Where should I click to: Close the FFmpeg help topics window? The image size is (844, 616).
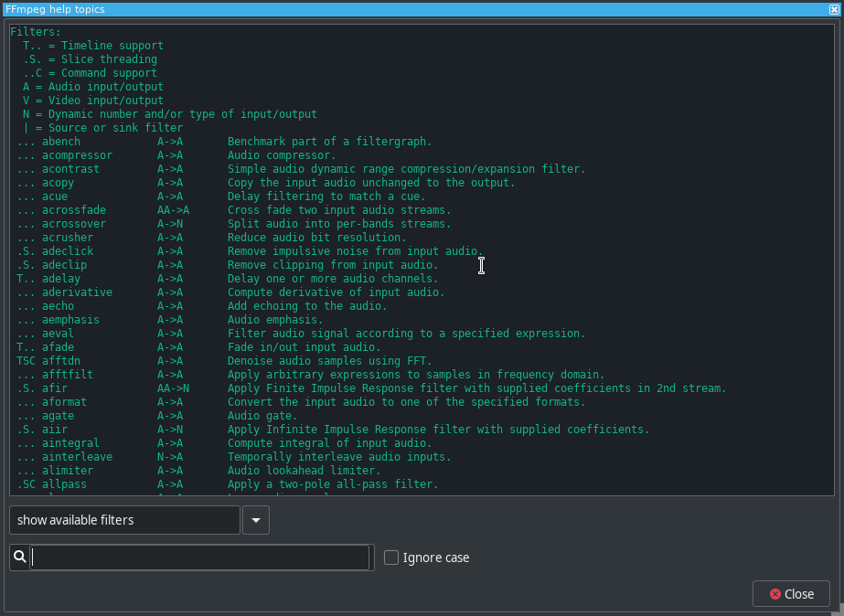pyautogui.click(x=834, y=9)
